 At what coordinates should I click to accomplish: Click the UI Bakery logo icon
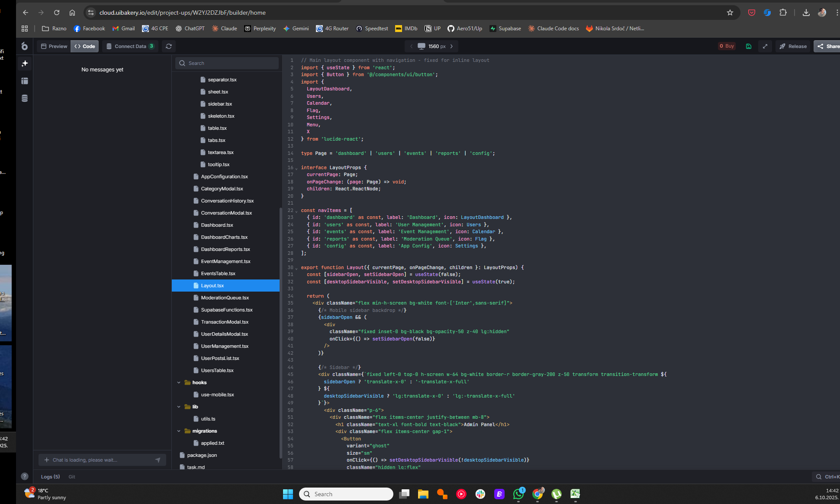click(x=25, y=46)
